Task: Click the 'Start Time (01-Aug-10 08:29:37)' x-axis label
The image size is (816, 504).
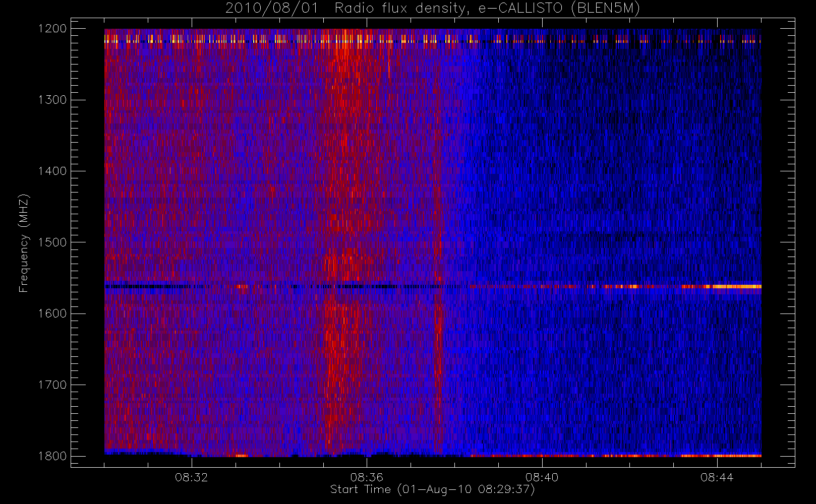Action: coord(432,489)
